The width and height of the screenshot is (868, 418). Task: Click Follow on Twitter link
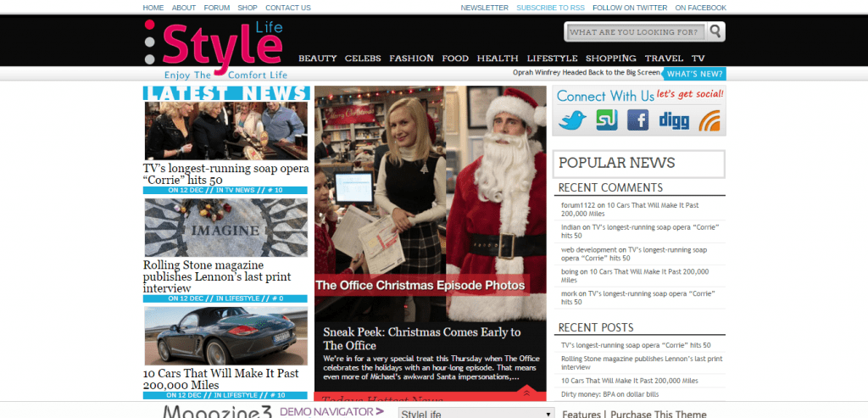pos(630,8)
